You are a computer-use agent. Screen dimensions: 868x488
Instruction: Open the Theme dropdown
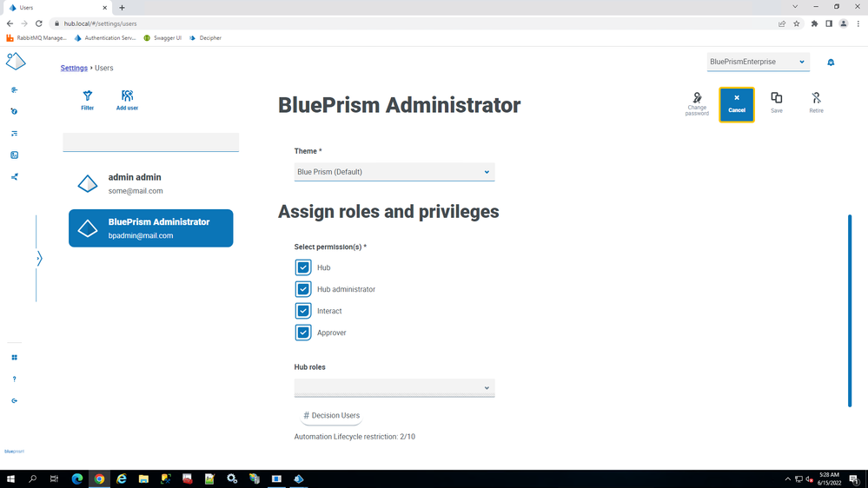pyautogui.click(x=394, y=172)
